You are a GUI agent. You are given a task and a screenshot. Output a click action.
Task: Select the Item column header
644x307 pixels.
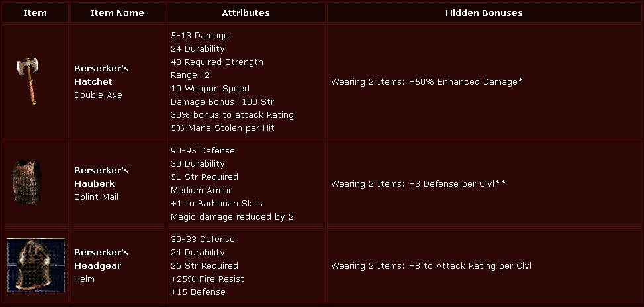35,13
